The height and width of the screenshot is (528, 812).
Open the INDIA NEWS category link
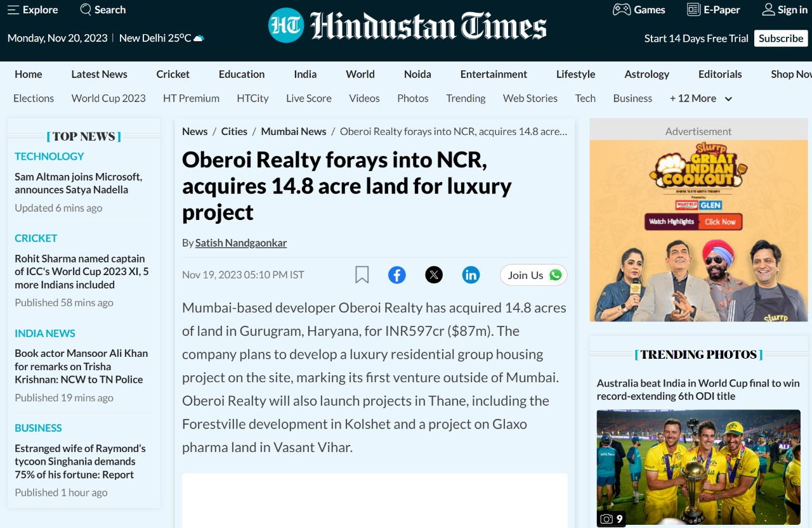[45, 333]
